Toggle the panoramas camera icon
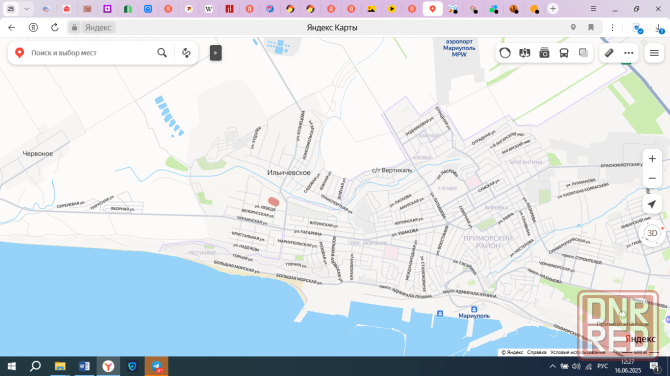 click(x=544, y=53)
